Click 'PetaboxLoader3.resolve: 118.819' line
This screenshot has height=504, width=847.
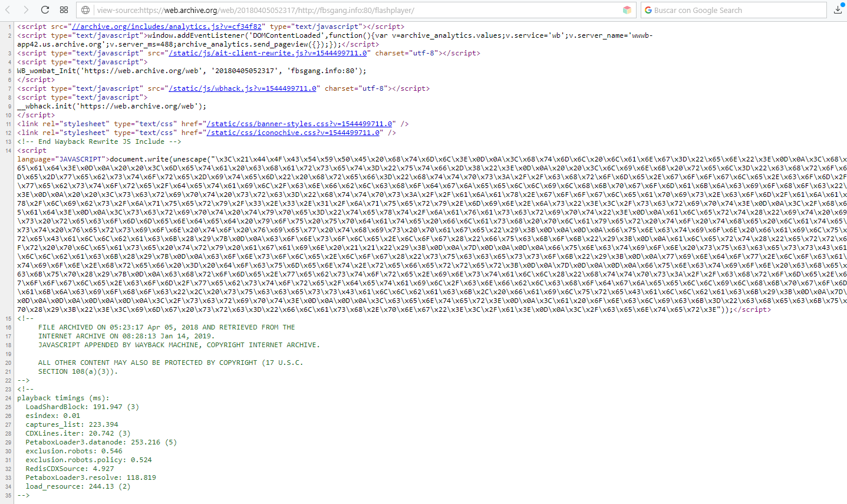click(91, 477)
